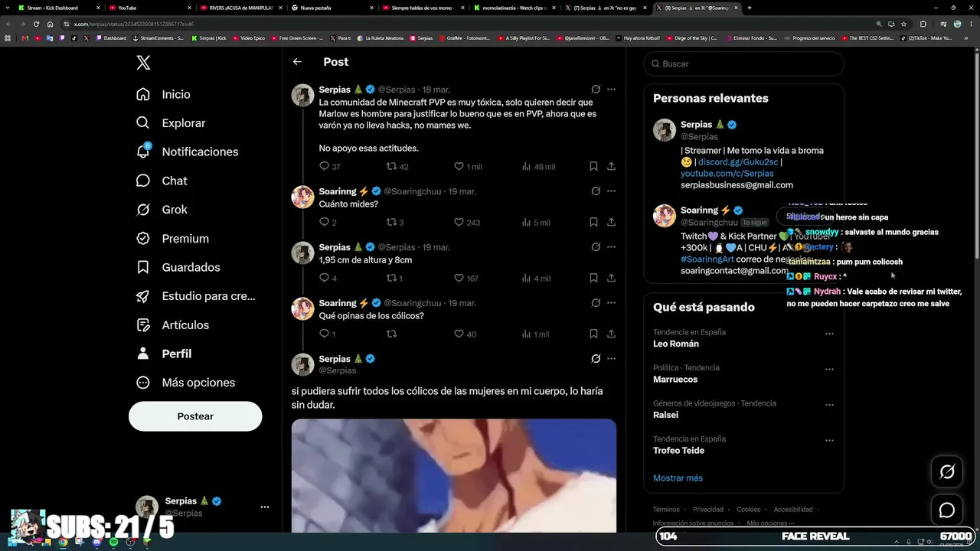Open more options for Leo Román trend
Viewport: 980px width, 551px height.
(x=829, y=334)
